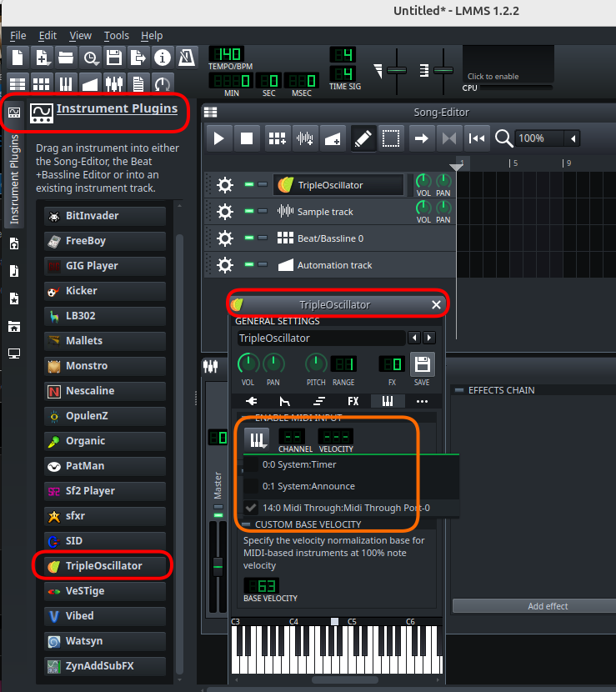Select draw mode pencil tool
616x692 pixels.
pyautogui.click(x=363, y=138)
